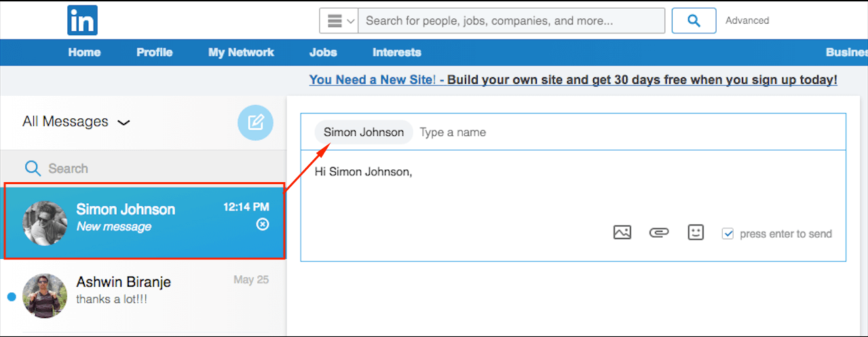The height and width of the screenshot is (337, 868).
Task: Click the messages search magnifier icon
Action: tap(33, 168)
